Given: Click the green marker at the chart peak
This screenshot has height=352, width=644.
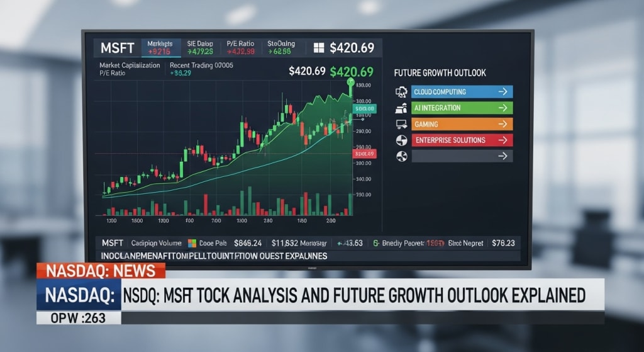Looking at the screenshot, I should pyautogui.click(x=350, y=82).
